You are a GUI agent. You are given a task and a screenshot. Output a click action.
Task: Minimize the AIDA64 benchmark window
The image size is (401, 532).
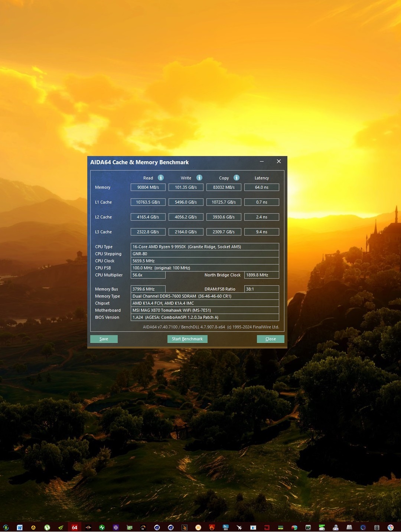(x=262, y=162)
